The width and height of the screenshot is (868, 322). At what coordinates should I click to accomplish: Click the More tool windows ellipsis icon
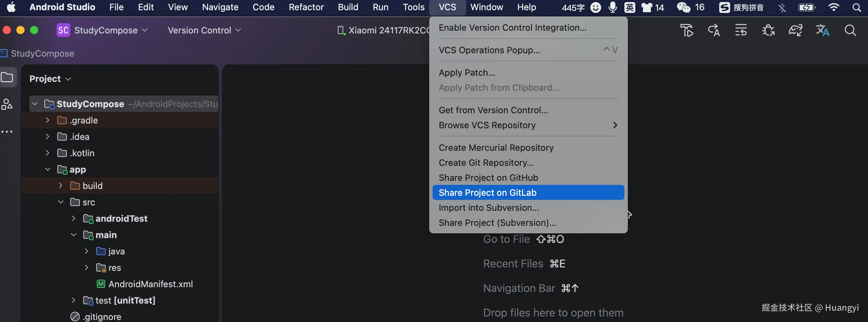[x=7, y=132]
